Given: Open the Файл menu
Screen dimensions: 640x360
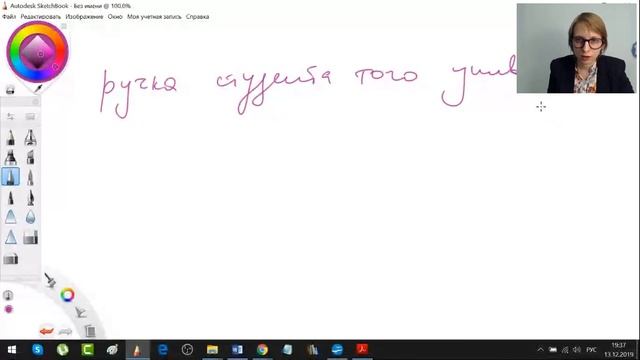Looking at the screenshot, I should click(9, 17).
